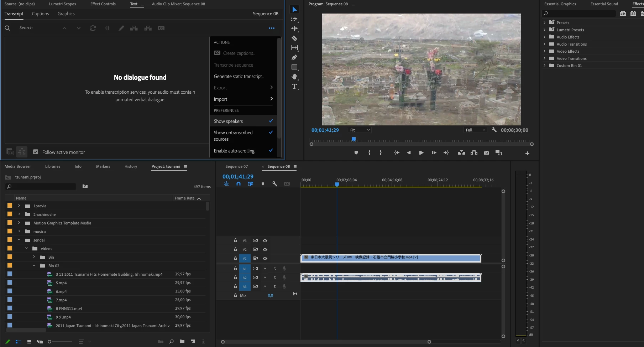
Task: Click the Export Frame camera icon
Action: (x=486, y=153)
